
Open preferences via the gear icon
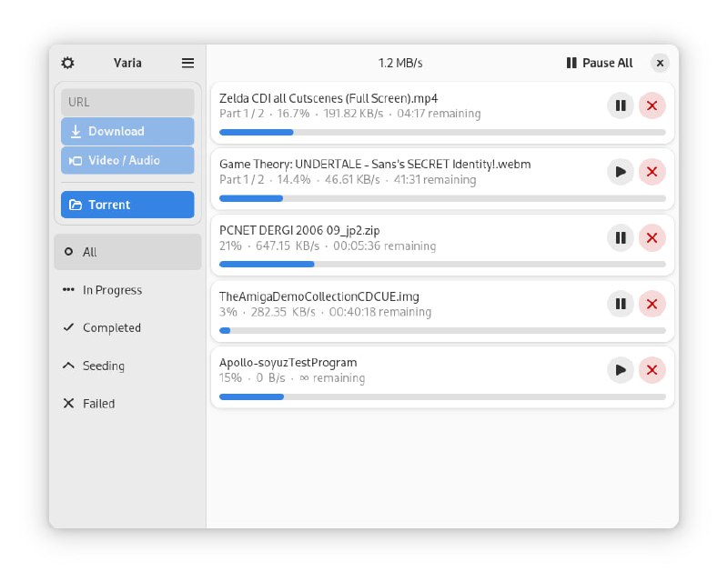[68, 63]
